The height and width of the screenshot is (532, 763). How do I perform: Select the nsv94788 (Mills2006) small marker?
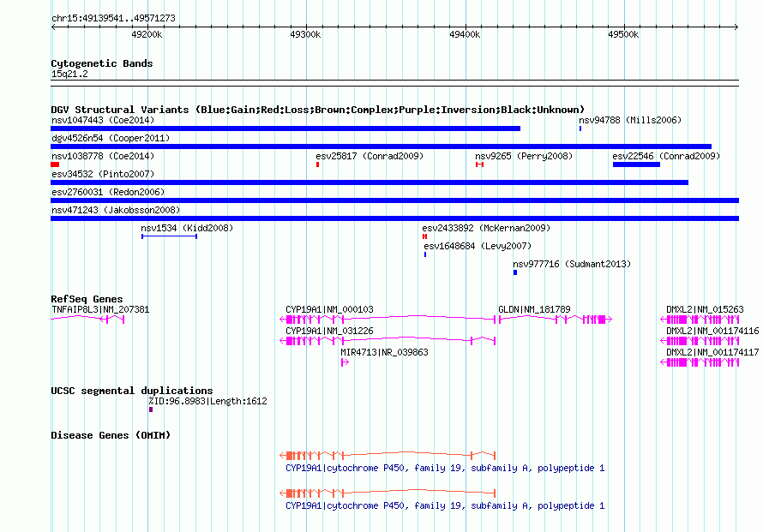pos(580,129)
